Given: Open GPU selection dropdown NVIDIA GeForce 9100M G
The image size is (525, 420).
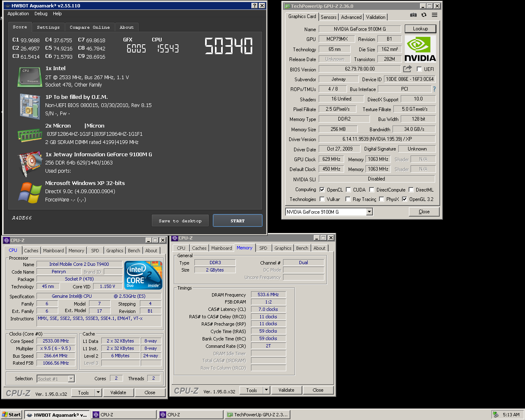Looking at the screenshot, I should click(x=369, y=212).
